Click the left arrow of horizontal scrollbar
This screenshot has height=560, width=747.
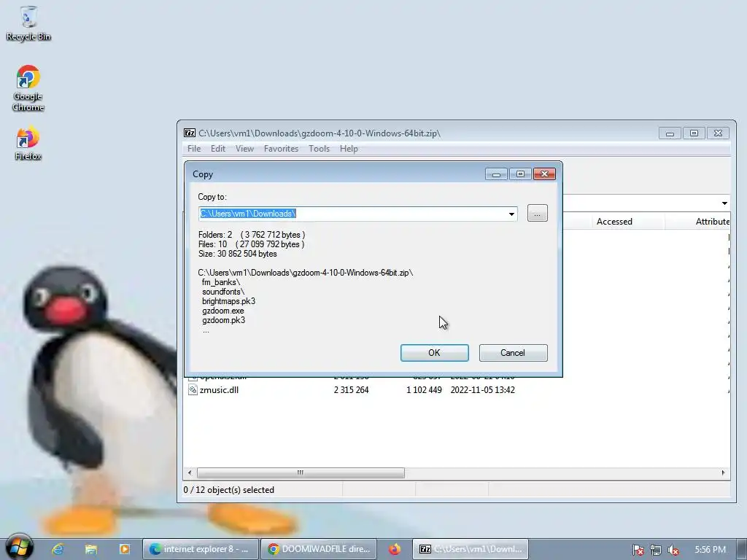(x=190, y=472)
